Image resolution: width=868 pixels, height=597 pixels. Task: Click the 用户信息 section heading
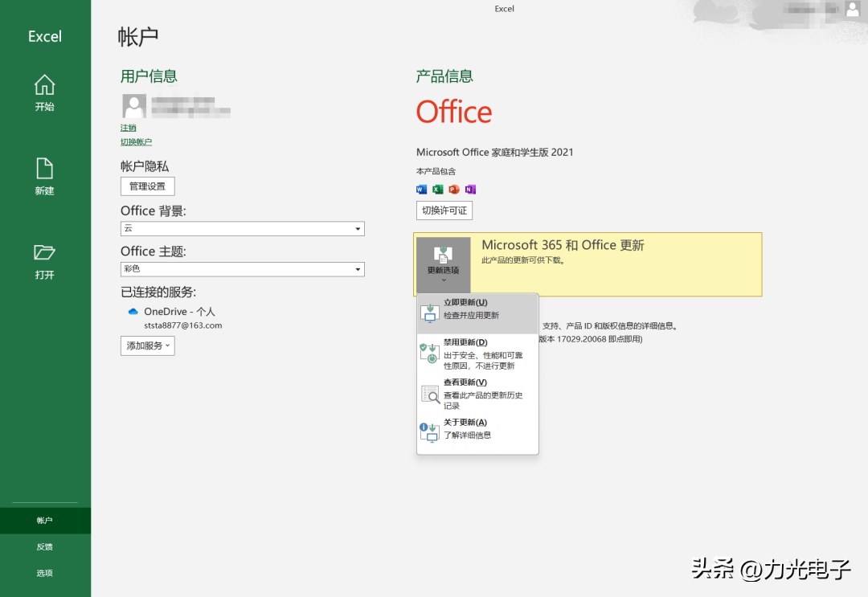(149, 76)
